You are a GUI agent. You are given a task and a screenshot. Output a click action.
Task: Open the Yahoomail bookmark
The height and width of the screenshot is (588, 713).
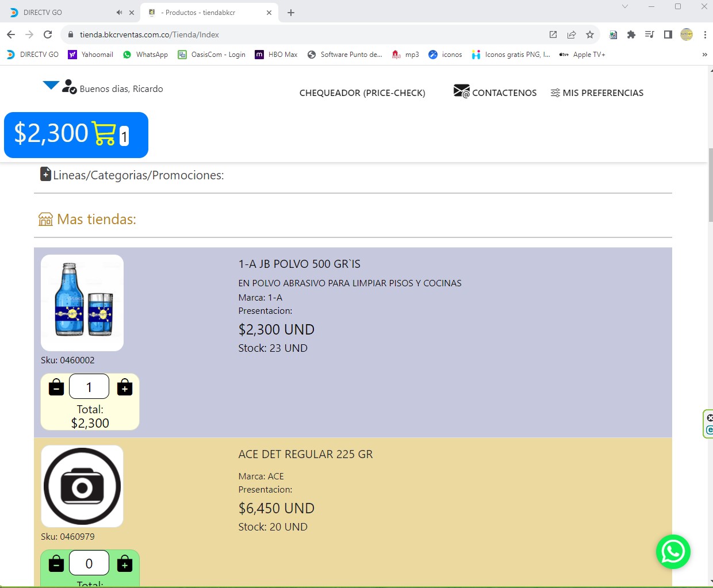pyautogui.click(x=91, y=55)
